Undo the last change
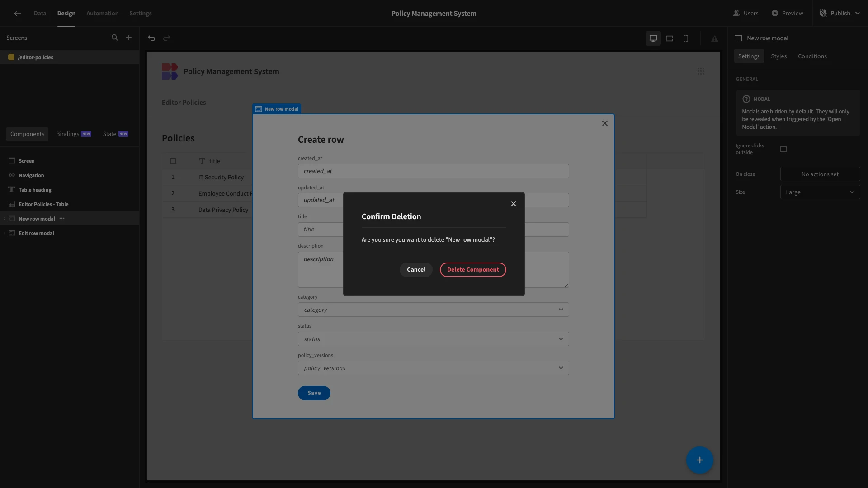Screen dimensions: 868x488 click(x=151, y=38)
